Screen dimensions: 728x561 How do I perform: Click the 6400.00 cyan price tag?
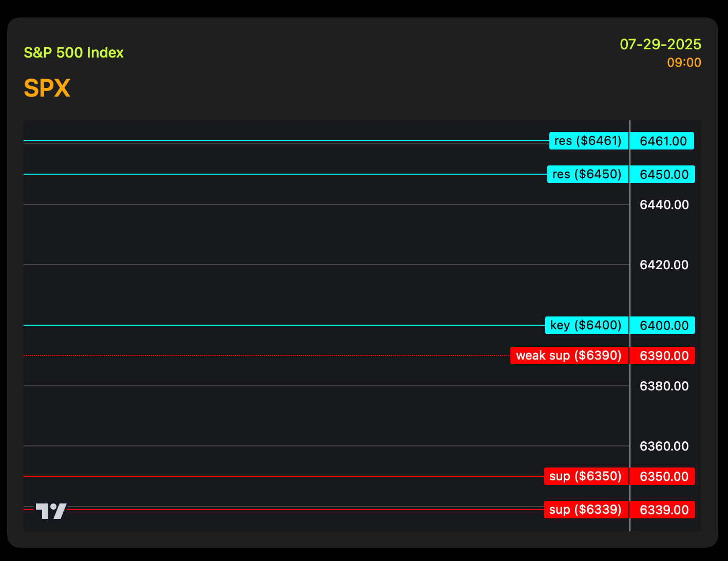tap(663, 325)
